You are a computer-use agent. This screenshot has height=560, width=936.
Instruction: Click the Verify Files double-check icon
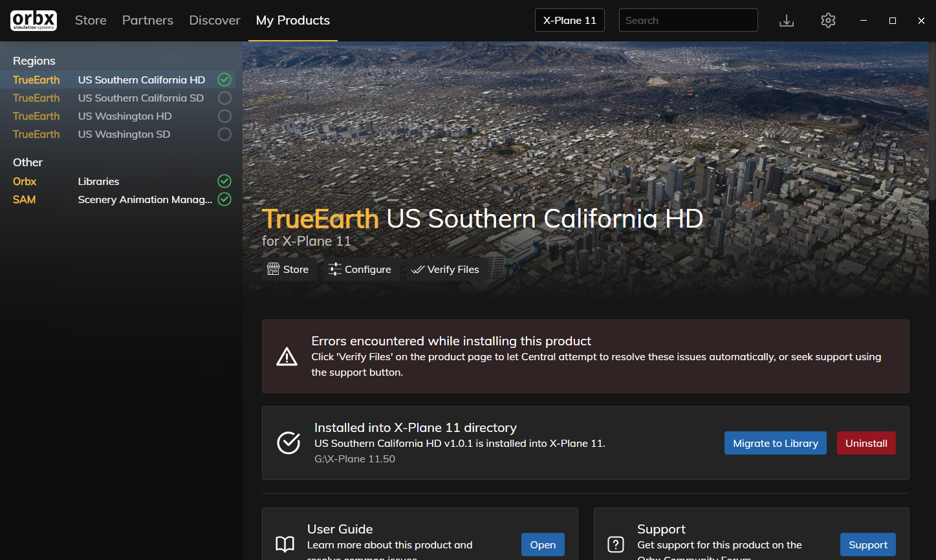click(x=417, y=270)
